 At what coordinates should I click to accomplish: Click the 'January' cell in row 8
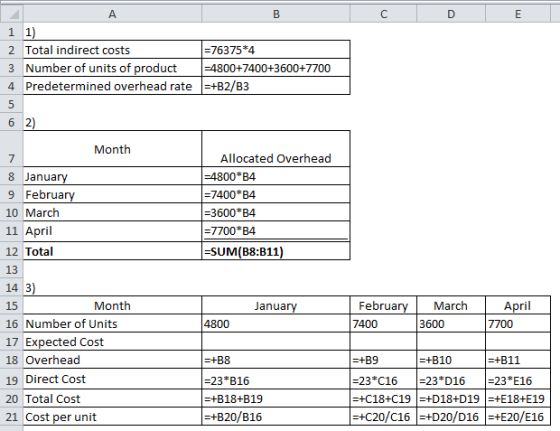tap(112, 176)
